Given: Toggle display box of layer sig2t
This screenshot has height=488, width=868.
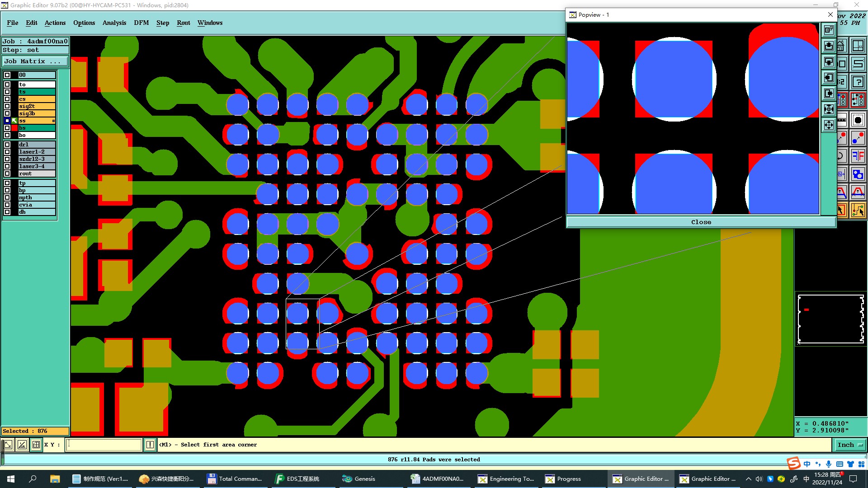Looking at the screenshot, I should coord(7,106).
